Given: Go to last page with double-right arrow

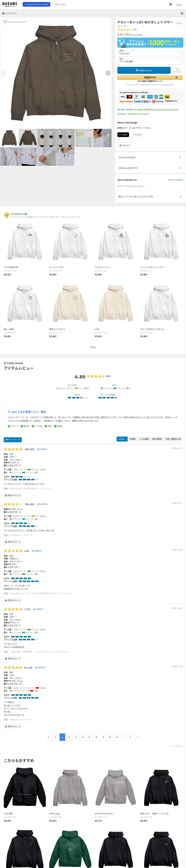Looking at the screenshot, I should coord(137,737).
